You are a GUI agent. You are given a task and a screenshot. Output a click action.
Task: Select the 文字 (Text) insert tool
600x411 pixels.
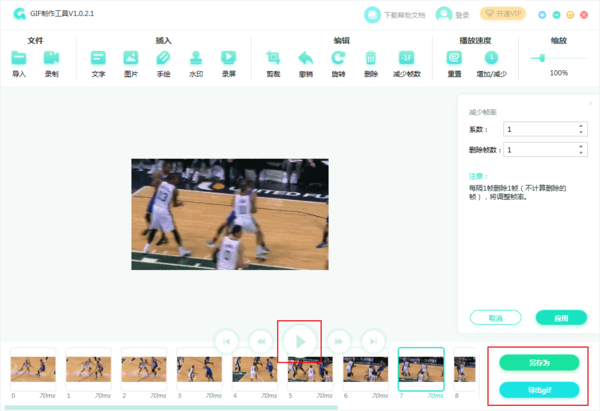tap(98, 59)
